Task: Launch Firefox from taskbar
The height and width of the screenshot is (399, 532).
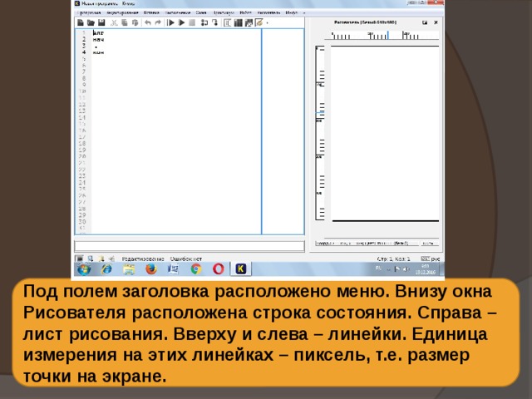Action: [x=151, y=269]
